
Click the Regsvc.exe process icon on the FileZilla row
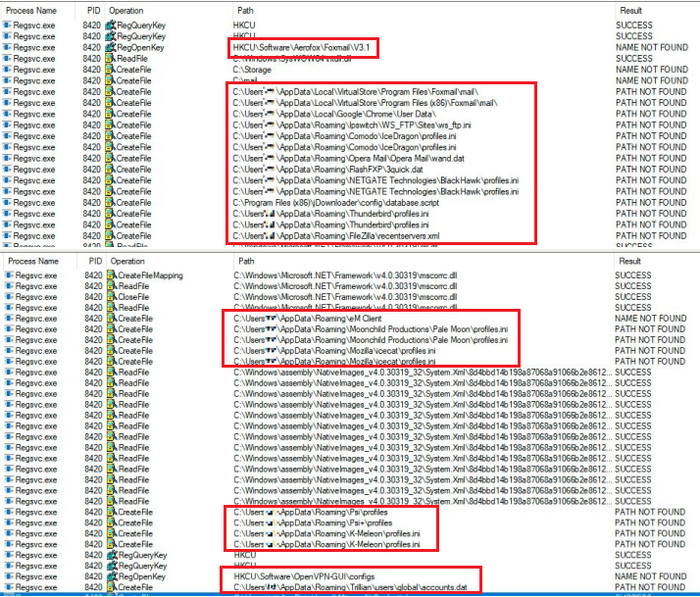pos(7,236)
